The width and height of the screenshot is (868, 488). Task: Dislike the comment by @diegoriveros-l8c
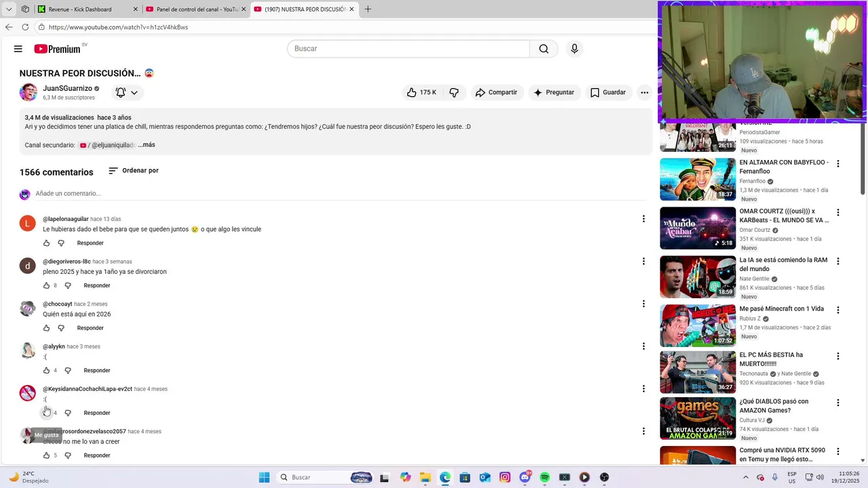(68, 285)
